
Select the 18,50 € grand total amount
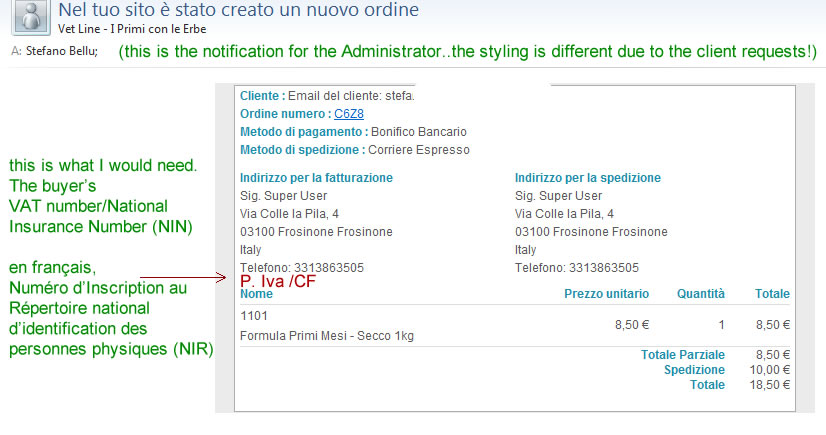coord(771,385)
